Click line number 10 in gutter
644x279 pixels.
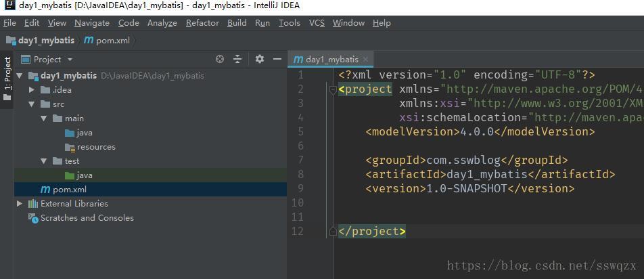298,203
